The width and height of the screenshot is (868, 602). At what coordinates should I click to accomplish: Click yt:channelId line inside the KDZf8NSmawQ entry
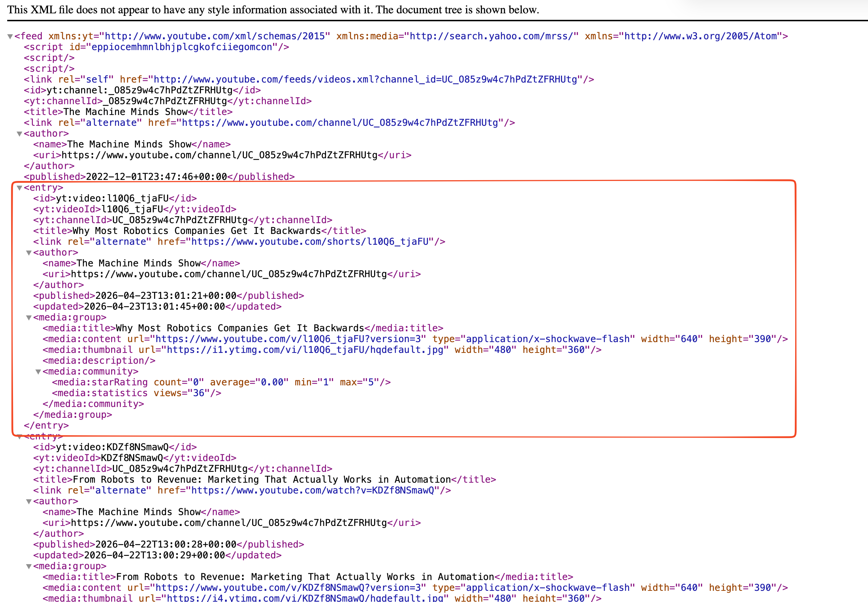point(183,469)
